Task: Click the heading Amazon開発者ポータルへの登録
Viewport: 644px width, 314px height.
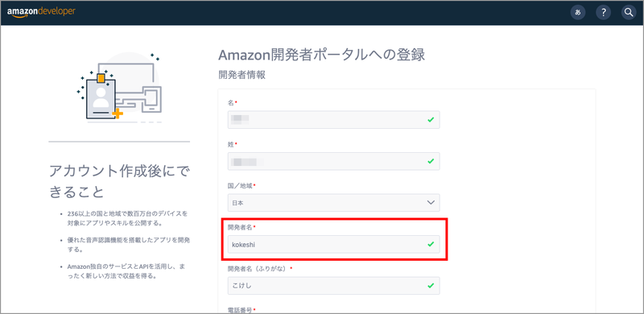Action: (321, 55)
